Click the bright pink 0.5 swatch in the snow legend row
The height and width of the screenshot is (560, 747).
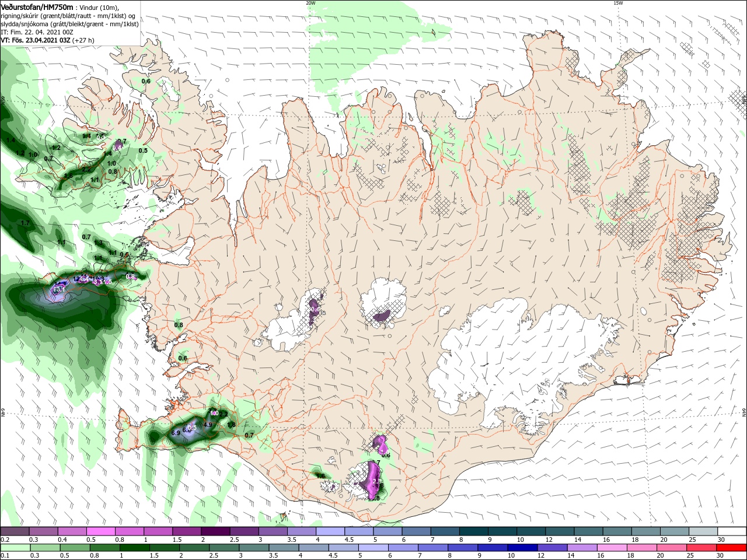[x=100, y=531]
